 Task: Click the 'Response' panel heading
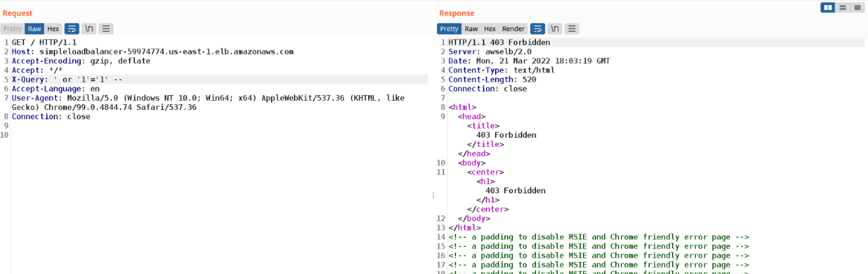click(x=457, y=13)
